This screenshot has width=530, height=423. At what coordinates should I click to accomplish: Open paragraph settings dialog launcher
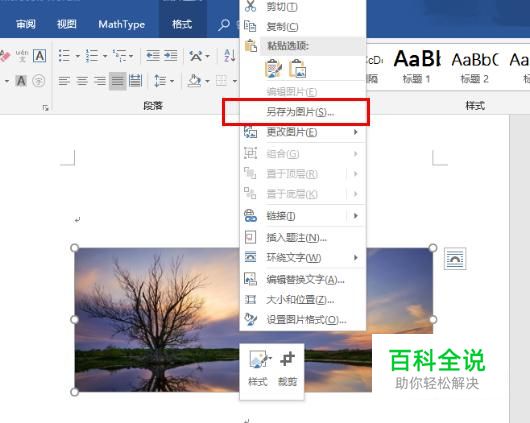click(45, 108)
